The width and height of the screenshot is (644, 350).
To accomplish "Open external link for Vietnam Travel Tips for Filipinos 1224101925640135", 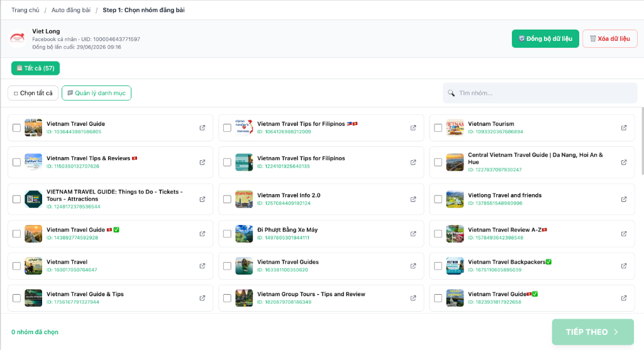I will [413, 162].
